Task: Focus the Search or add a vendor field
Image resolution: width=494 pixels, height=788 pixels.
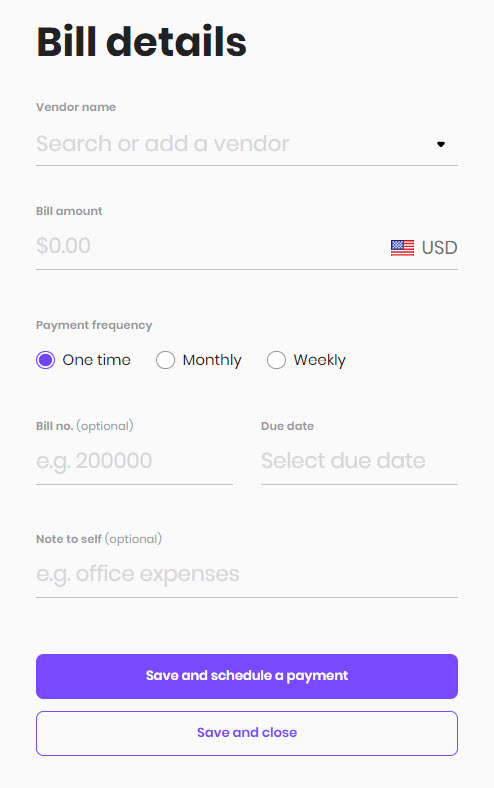Action: point(247,144)
